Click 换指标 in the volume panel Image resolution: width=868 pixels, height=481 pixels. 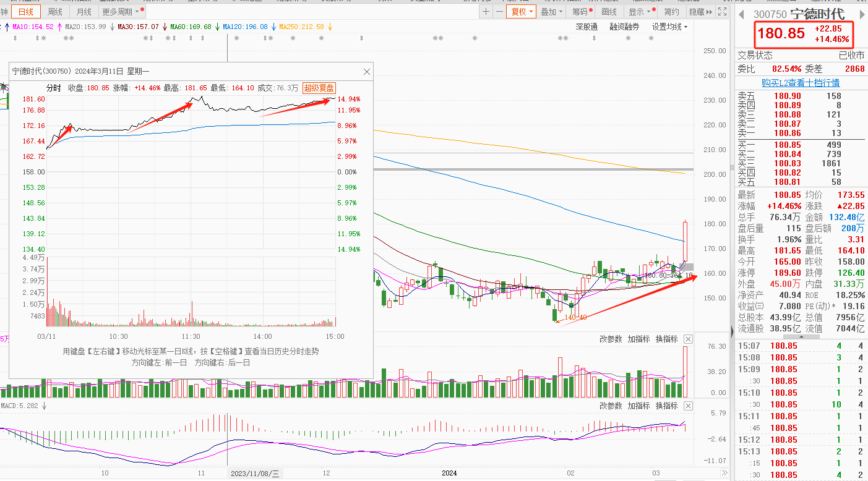pyautogui.click(x=666, y=339)
